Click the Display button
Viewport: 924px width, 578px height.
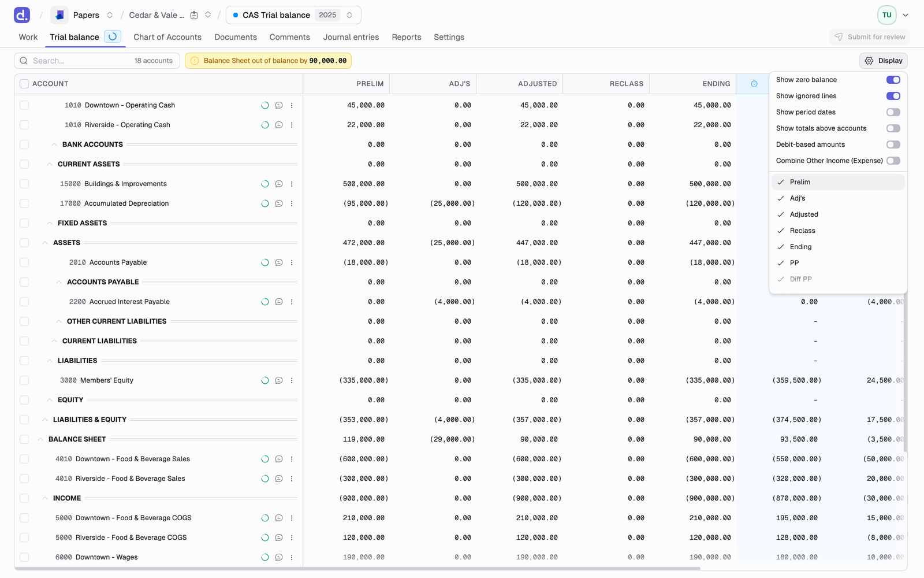click(x=884, y=61)
